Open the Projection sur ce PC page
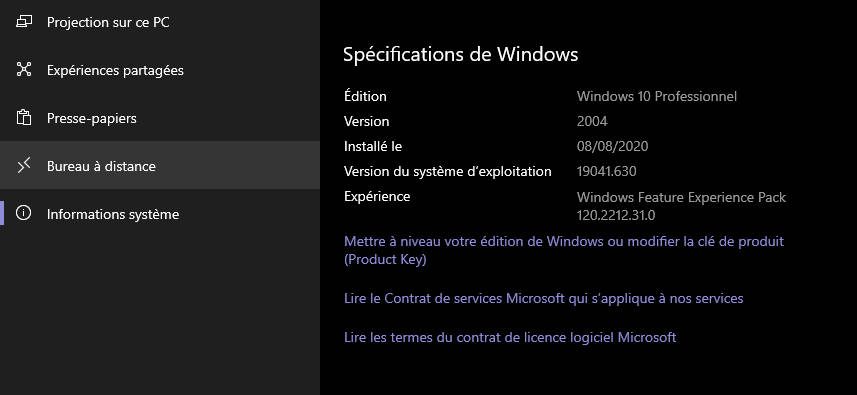This screenshot has height=395, width=857. (160, 22)
